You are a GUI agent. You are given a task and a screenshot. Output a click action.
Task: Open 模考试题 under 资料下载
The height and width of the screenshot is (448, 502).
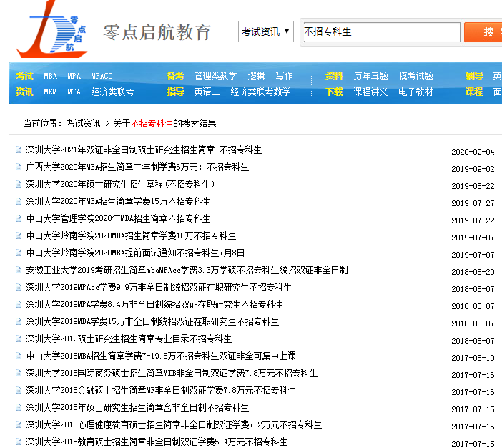[x=416, y=76]
